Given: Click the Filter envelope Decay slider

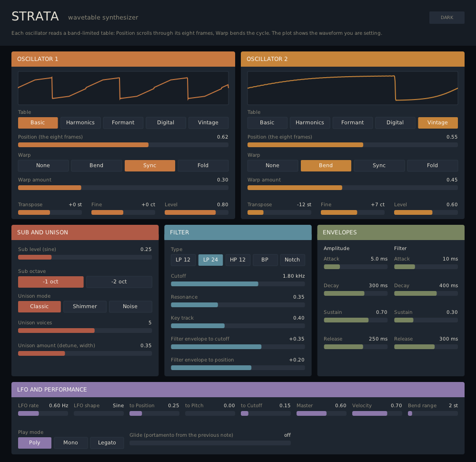Looking at the screenshot, I should click(x=426, y=293).
